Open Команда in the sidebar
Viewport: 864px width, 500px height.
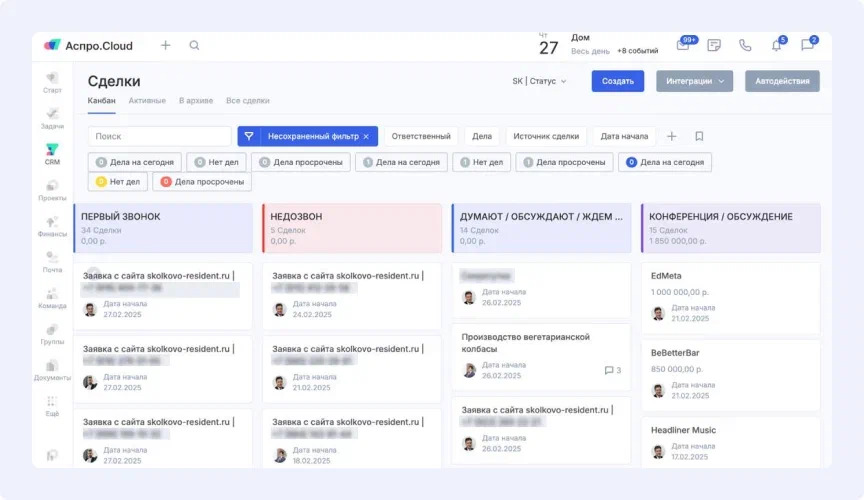(52, 298)
